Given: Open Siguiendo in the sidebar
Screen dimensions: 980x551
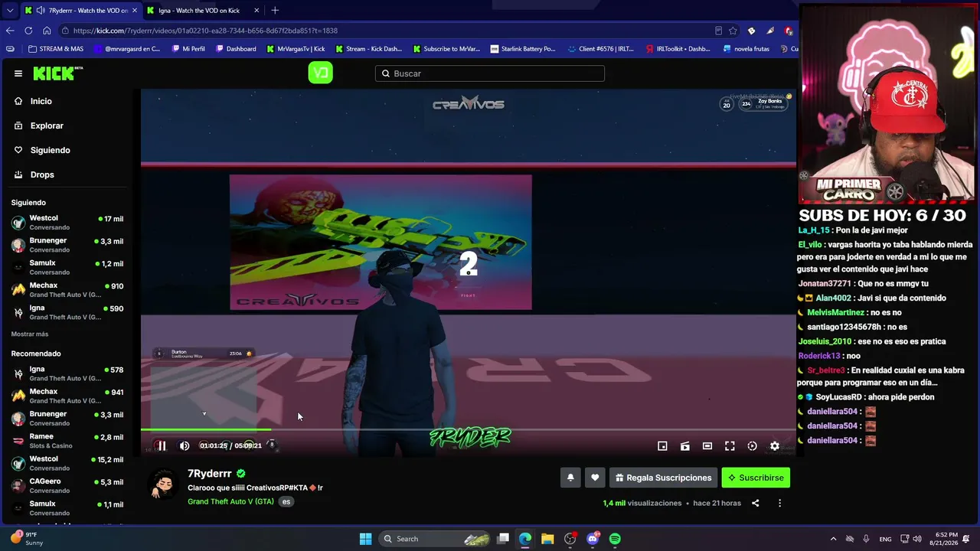Looking at the screenshot, I should pos(50,150).
